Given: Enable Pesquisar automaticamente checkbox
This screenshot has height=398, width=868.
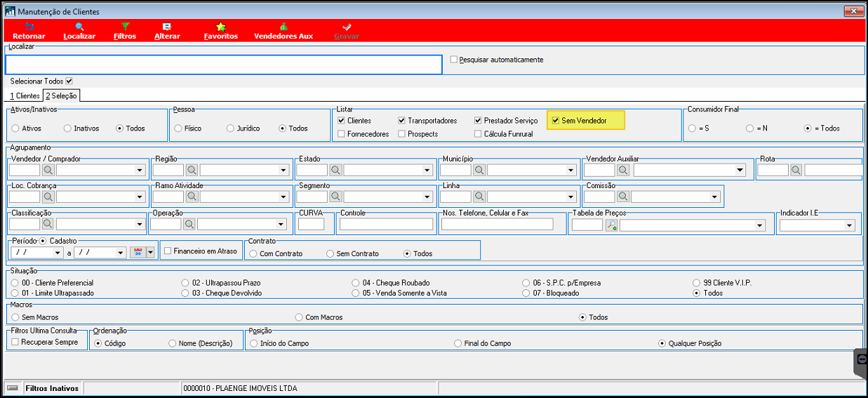Looking at the screenshot, I should (454, 60).
